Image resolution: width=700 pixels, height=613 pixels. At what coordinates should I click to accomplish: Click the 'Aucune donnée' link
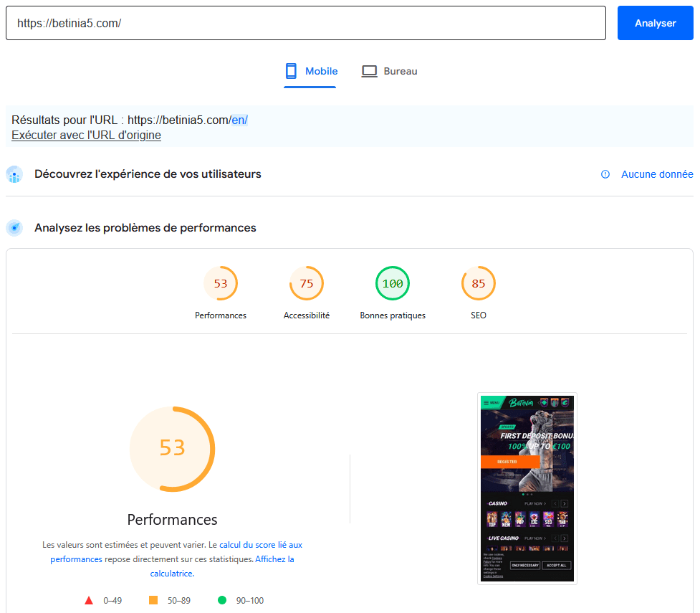coord(657,174)
